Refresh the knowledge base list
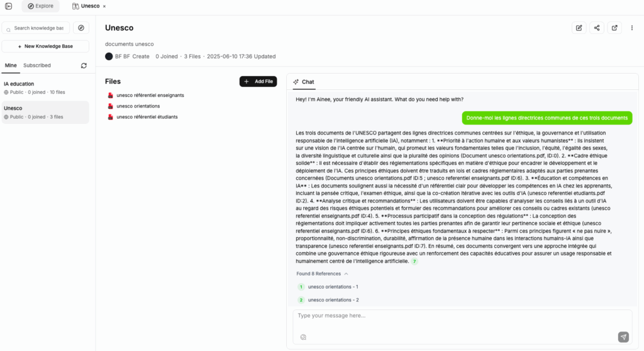644x351 pixels. (84, 65)
